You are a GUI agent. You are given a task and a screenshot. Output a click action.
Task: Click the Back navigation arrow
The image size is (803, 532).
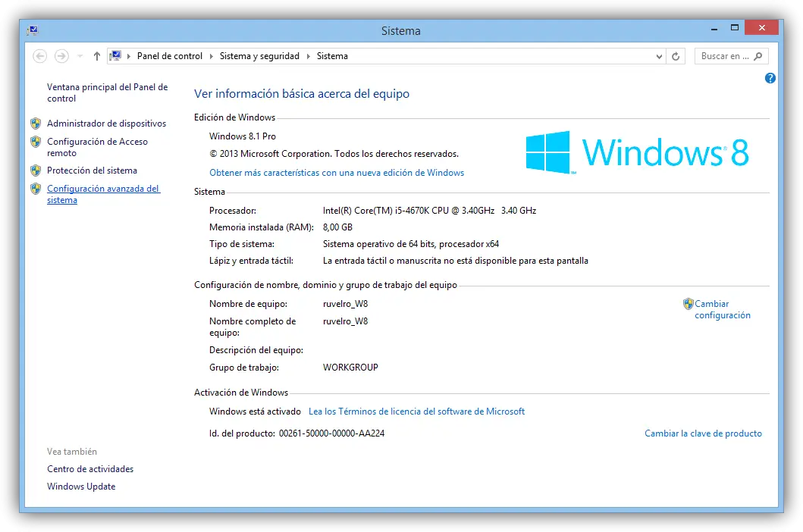pyautogui.click(x=40, y=56)
